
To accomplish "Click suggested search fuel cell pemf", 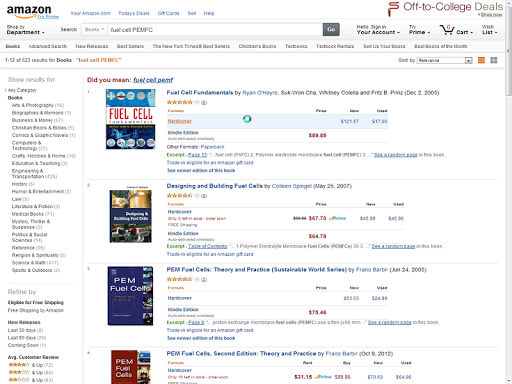I will click(x=153, y=80).
